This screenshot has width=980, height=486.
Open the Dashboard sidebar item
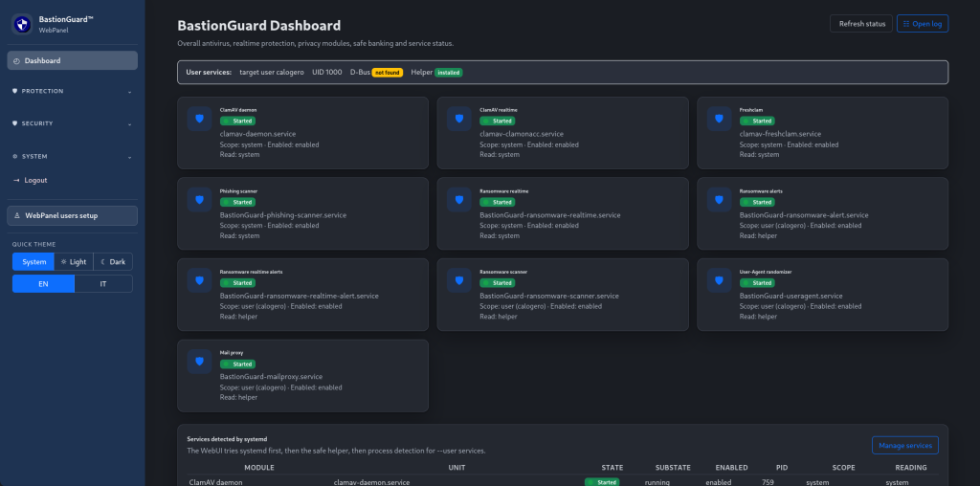[x=73, y=60]
